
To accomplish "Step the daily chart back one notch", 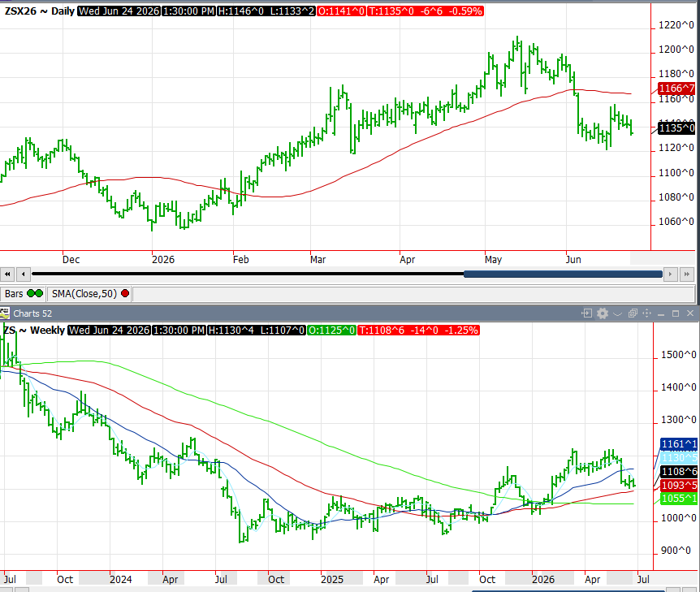I will point(24,274).
